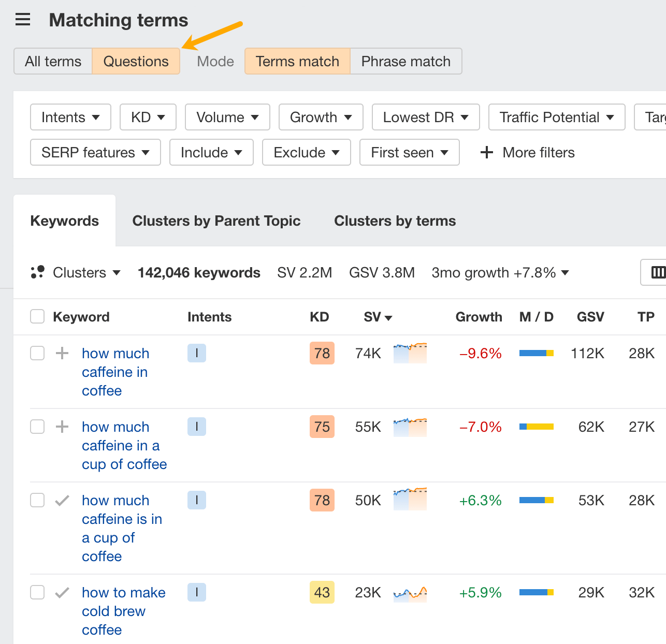Screen dimensions: 666x644
Task: Toggle the select-all checkbox in the table header
Action: 37,316
